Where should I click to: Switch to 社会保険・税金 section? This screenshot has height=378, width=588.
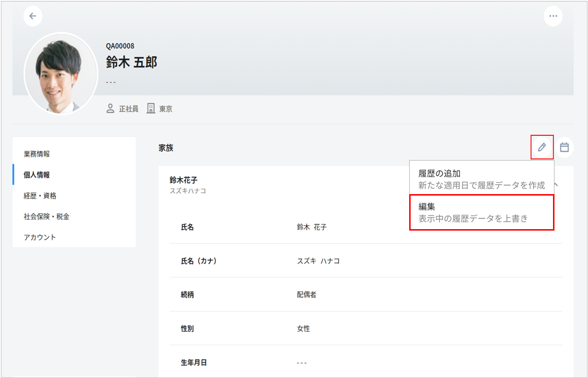coord(47,217)
